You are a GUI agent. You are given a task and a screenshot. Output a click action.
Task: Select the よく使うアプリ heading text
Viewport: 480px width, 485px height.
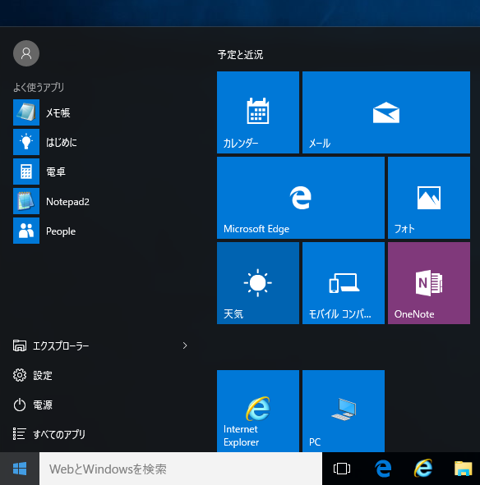coord(39,87)
